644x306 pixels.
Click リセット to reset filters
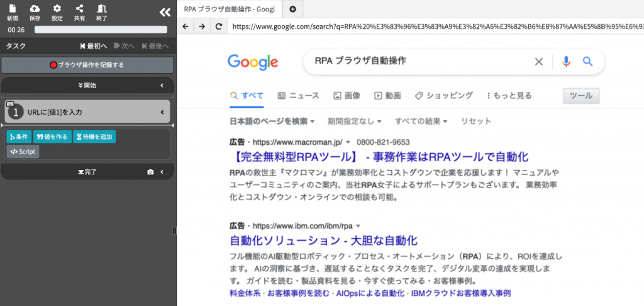[x=475, y=122]
